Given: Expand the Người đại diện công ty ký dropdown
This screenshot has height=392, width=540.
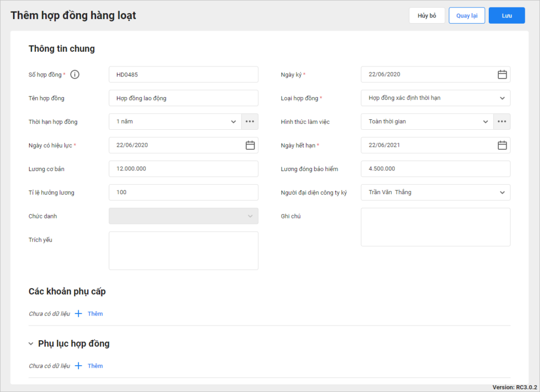Looking at the screenshot, I should [x=502, y=193].
